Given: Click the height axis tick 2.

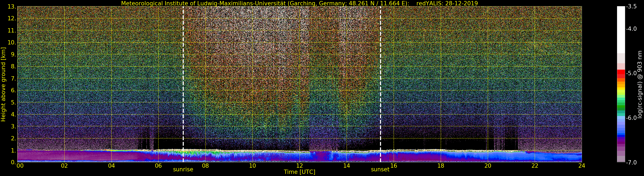Looking at the screenshot, I should point(13,138).
